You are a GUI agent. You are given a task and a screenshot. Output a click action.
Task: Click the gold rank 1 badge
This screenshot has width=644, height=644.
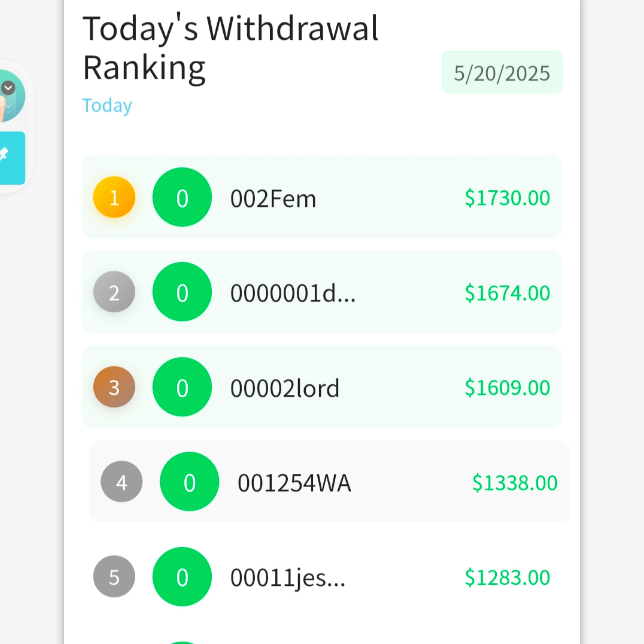pos(114,197)
